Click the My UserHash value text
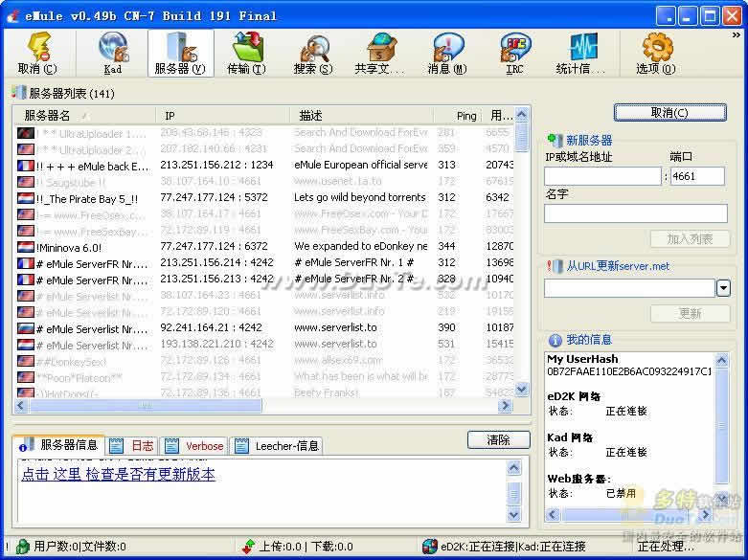The width and height of the screenshot is (748, 560). tap(629, 371)
